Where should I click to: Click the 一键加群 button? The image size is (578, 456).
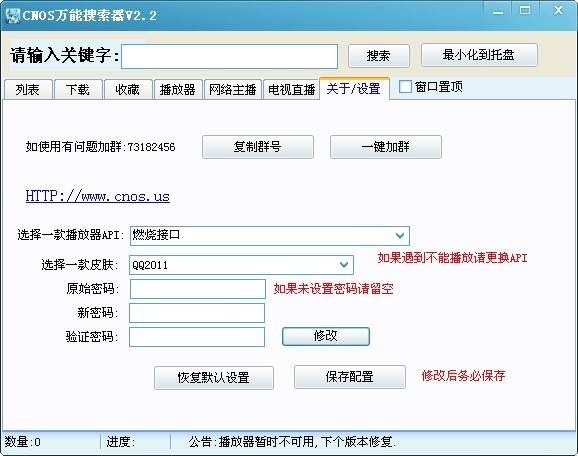coord(386,147)
